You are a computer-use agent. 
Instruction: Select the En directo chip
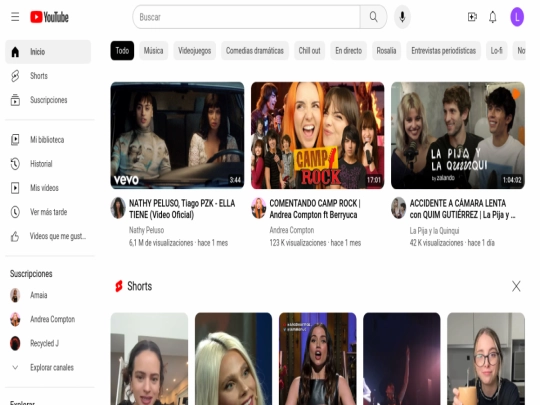349,51
